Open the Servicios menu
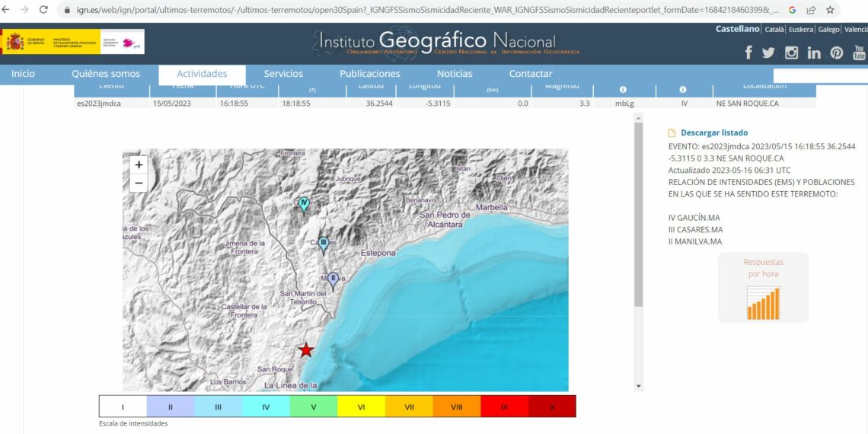This screenshot has height=434, width=868. (283, 74)
